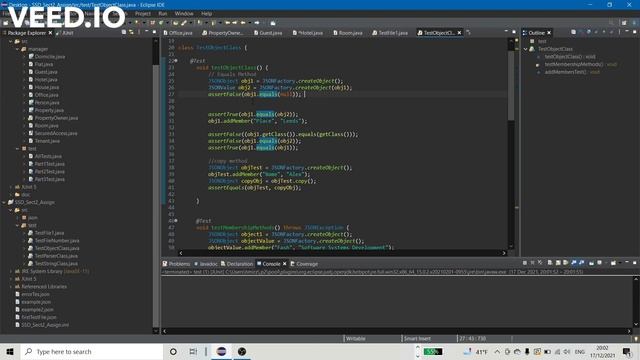Open the Javadoc tab

click(x=206, y=264)
